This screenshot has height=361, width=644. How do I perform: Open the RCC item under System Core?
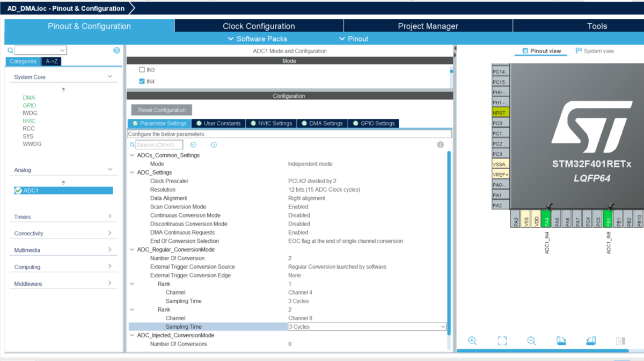28,129
